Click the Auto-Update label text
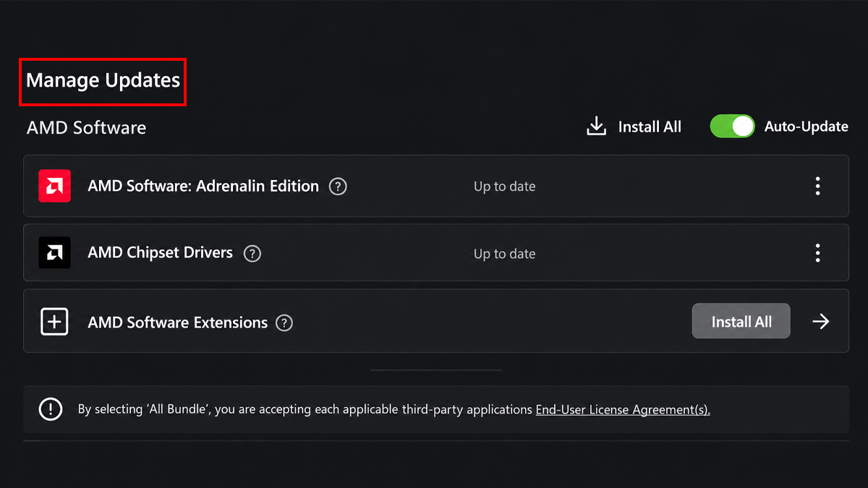Screen dimensions: 868x488 (x=807, y=127)
